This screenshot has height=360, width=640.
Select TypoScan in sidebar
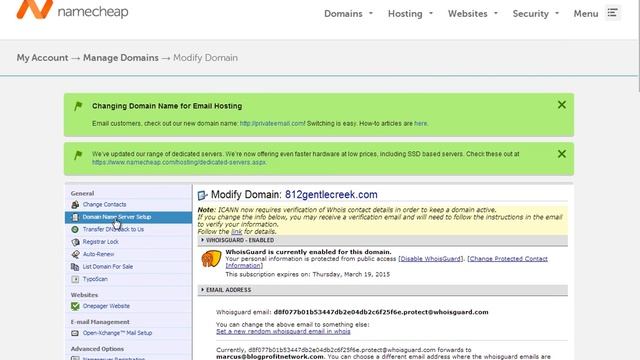pos(95,279)
